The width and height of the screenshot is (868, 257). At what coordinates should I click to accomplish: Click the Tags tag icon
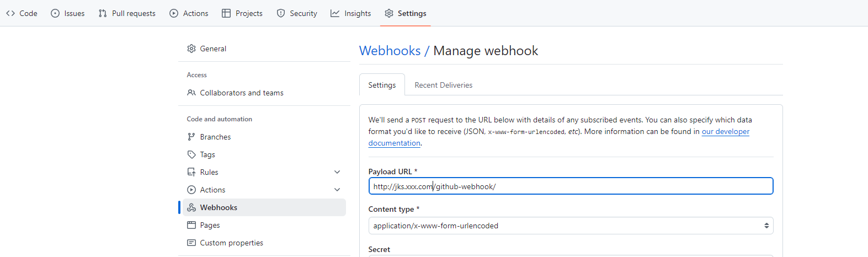click(191, 154)
